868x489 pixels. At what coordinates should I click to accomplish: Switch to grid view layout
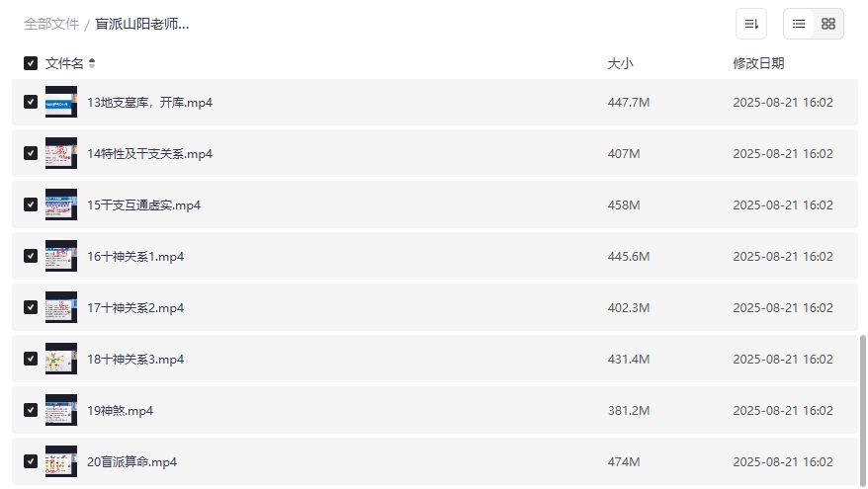(x=828, y=24)
